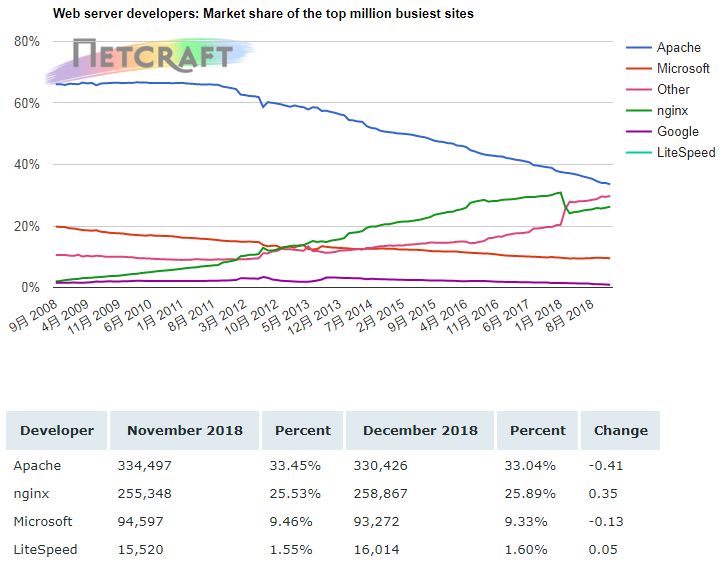Select the Microsoft row name cell
Screen dimensions: 723x567
[x=43, y=521]
